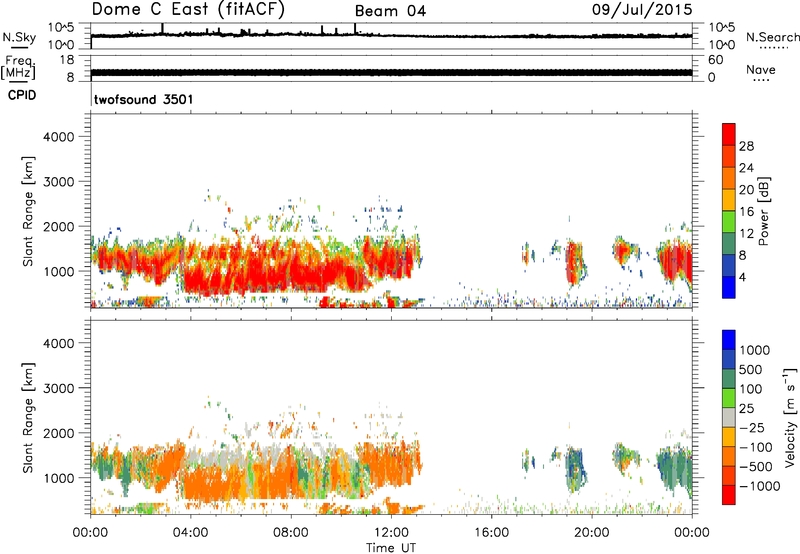Click the noise spike near 03:00 in the N.Sky panel
The image size is (800, 554).
coord(162,29)
